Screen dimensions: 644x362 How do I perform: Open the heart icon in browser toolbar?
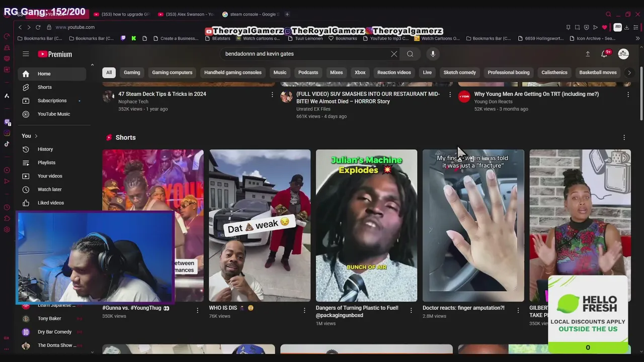(604, 27)
